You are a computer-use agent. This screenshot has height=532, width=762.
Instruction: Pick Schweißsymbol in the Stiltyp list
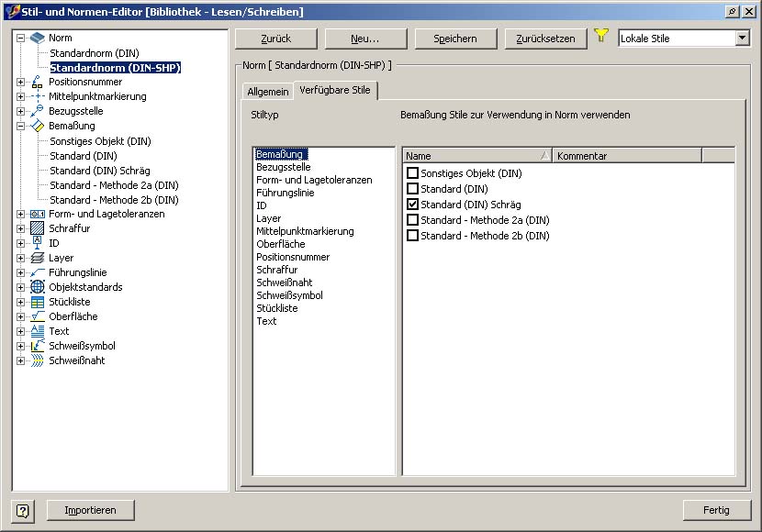tap(289, 295)
